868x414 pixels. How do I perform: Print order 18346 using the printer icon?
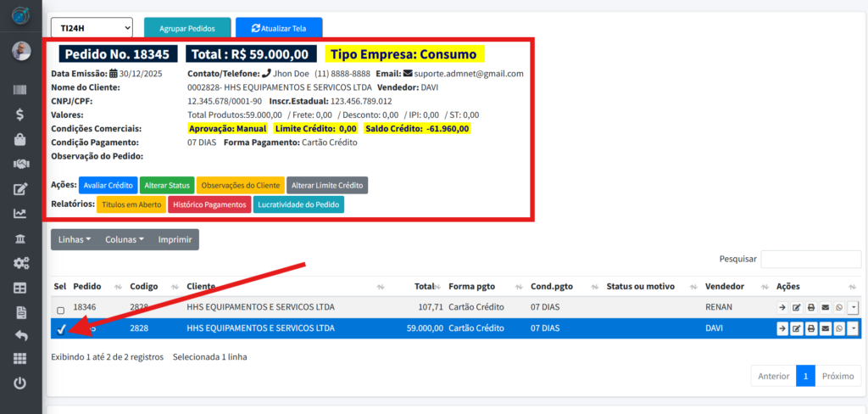810,308
